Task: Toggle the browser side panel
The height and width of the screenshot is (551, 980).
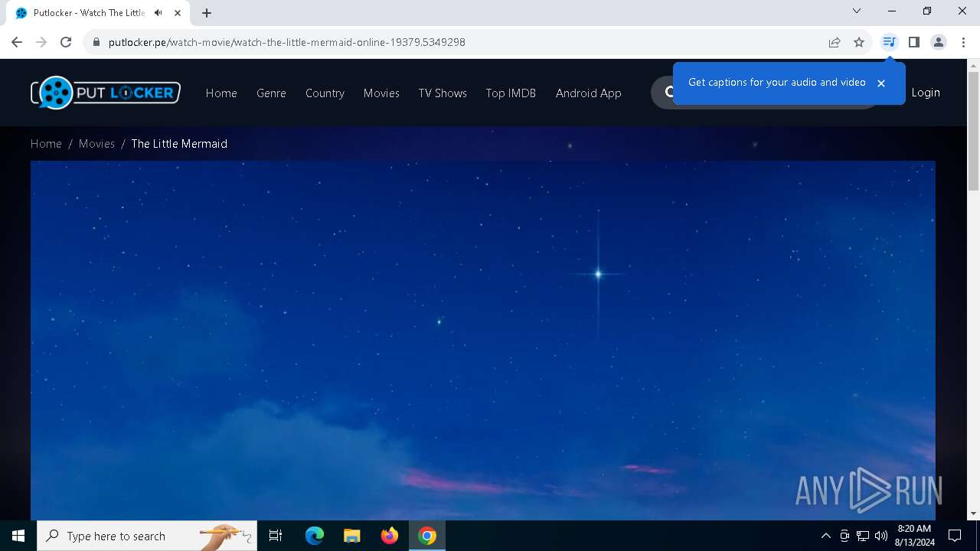Action: pyautogui.click(x=913, y=42)
